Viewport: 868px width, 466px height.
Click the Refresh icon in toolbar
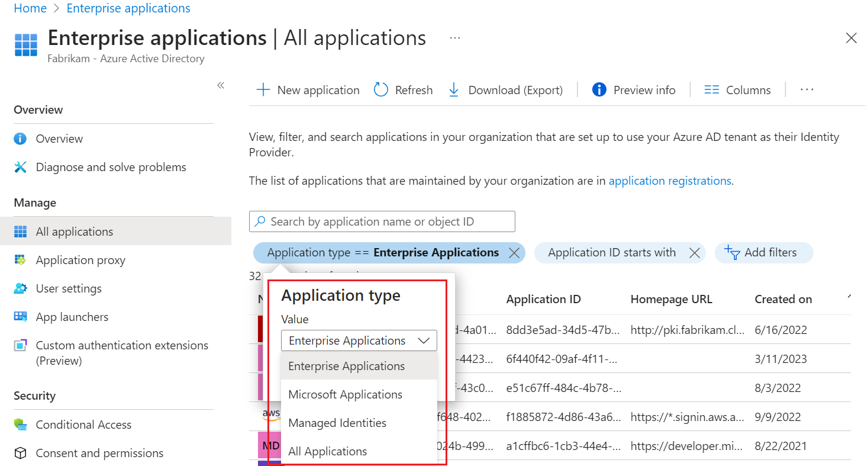[381, 90]
